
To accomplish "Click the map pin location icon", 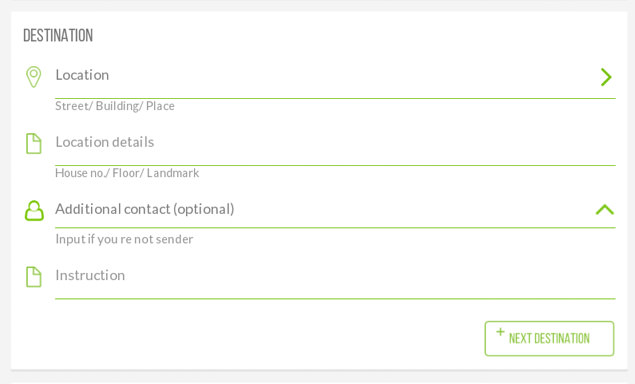I will point(34,77).
